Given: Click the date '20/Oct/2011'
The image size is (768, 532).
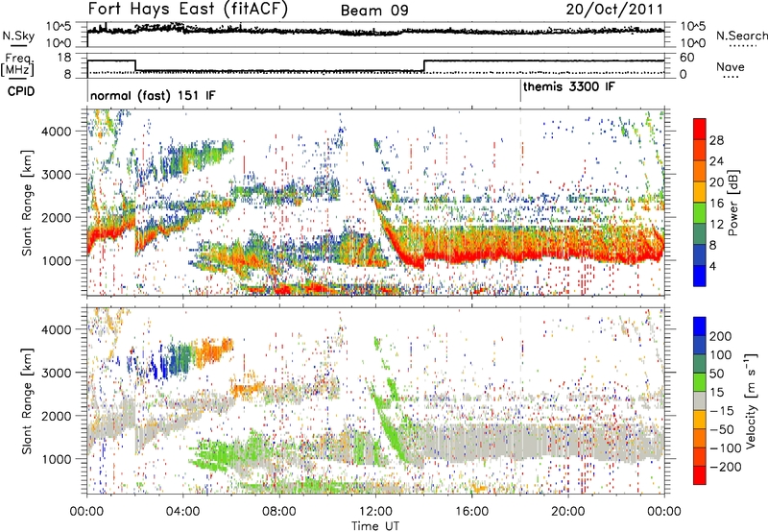Looking at the screenshot, I should pos(614,10).
